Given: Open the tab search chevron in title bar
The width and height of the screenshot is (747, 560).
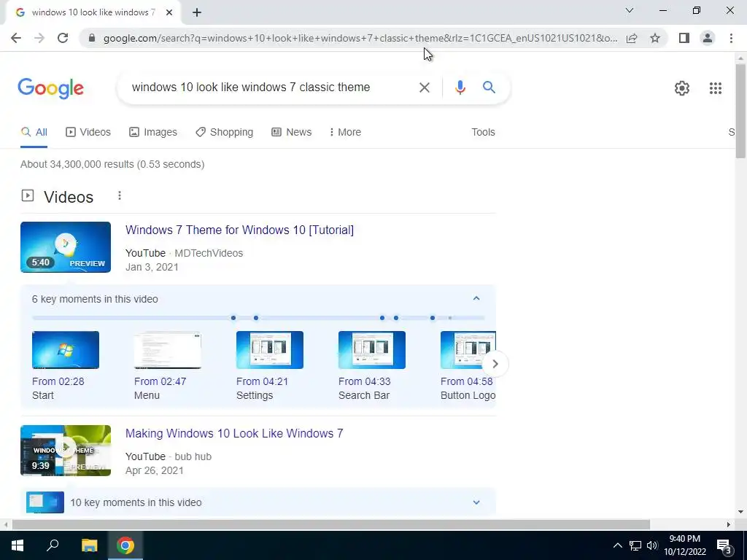Looking at the screenshot, I should [x=630, y=10].
